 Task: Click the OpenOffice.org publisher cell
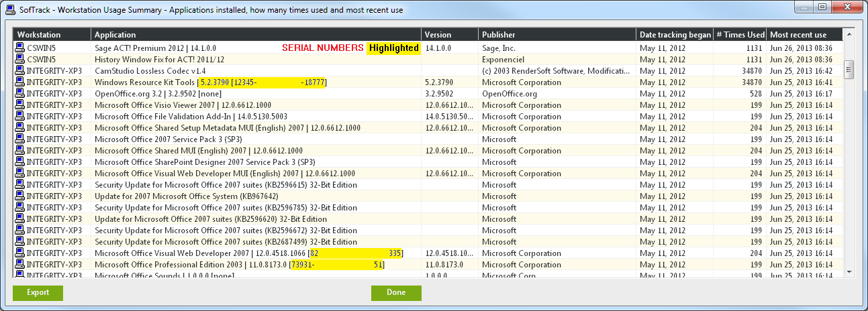[557, 94]
